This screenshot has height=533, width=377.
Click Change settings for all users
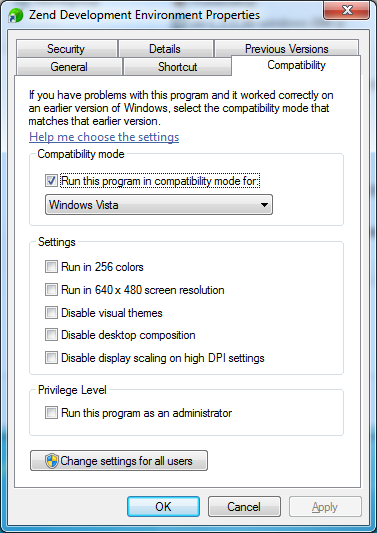[119, 461]
